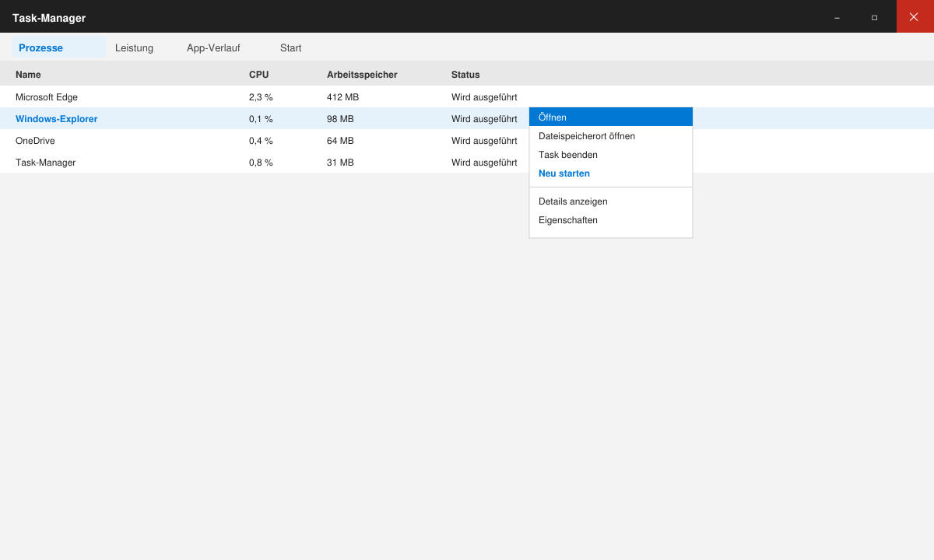Select Task beenden from context menu
This screenshot has height=560, width=934.
pos(611,155)
